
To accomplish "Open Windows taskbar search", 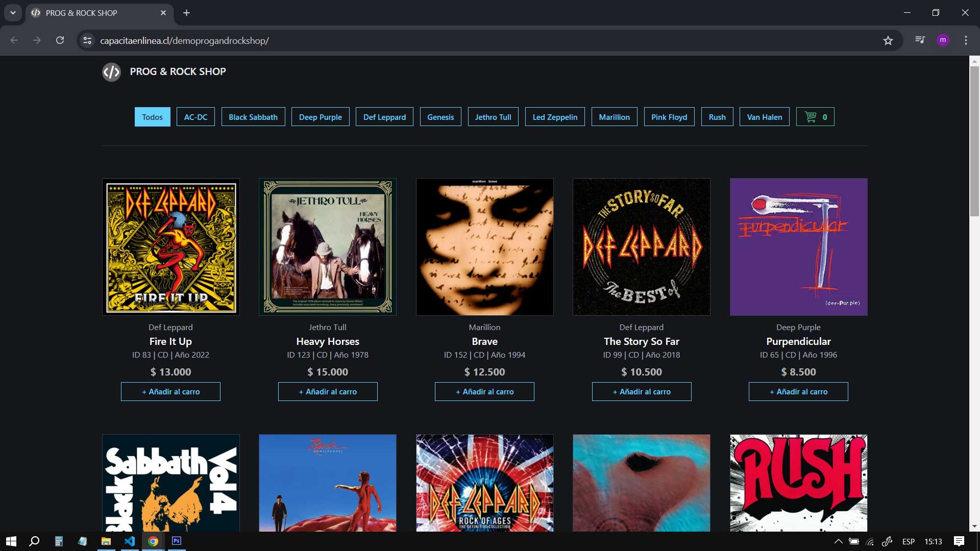I will [x=34, y=541].
